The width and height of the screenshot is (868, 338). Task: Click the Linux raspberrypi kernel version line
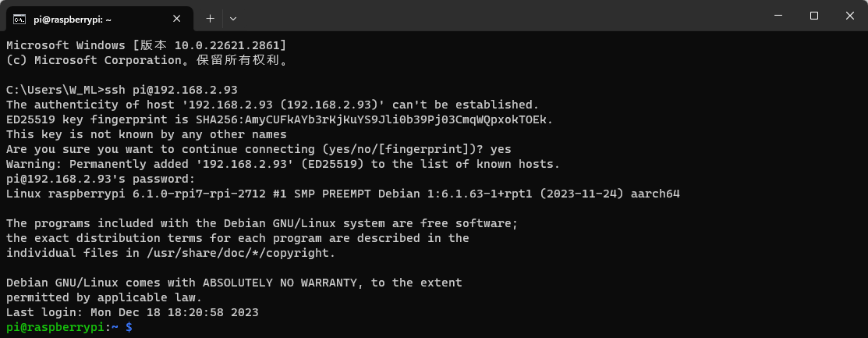click(x=342, y=194)
